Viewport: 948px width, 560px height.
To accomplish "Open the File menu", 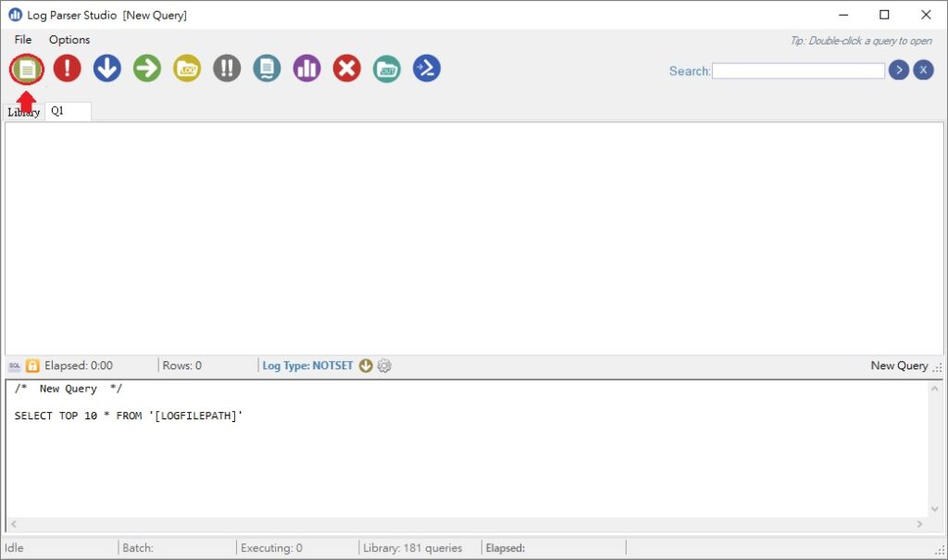I will coord(23,40).
